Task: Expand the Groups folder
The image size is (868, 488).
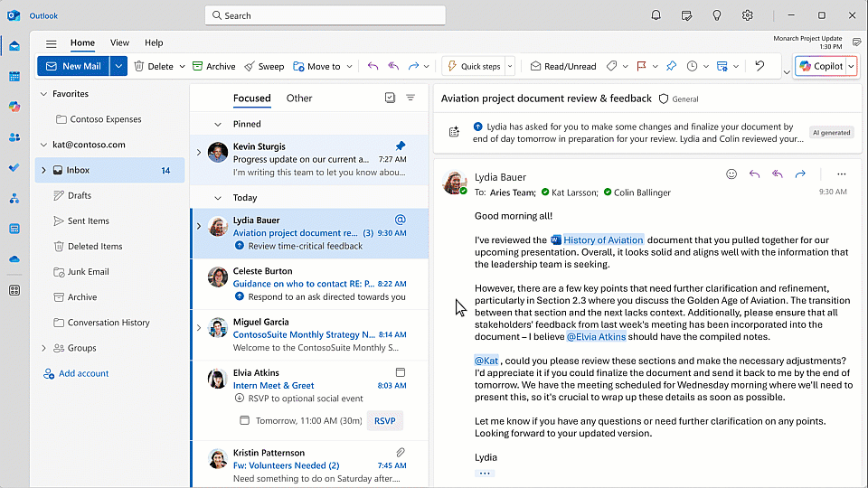Action: [43, 348]
